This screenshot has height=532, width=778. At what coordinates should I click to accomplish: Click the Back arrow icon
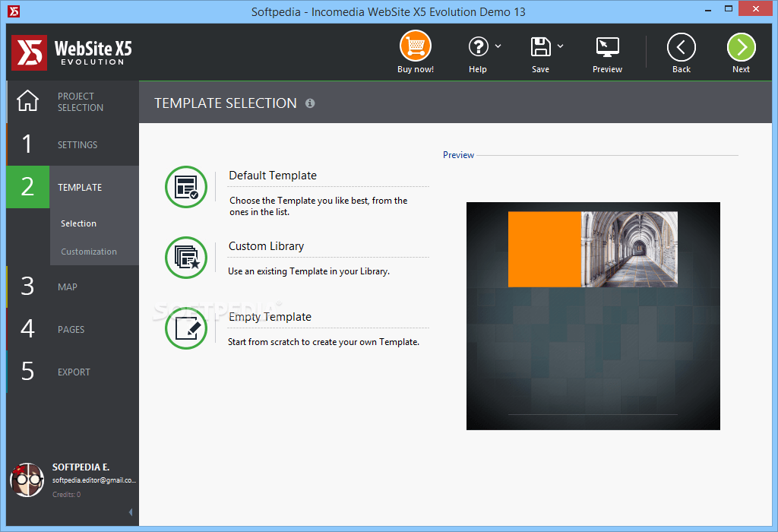click(x=681, y=46)
